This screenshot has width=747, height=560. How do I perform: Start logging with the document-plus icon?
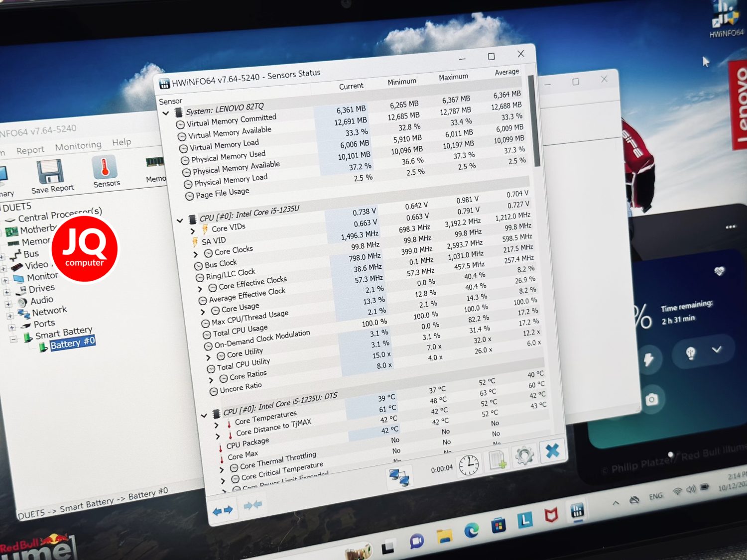click(x=498, y=459)
